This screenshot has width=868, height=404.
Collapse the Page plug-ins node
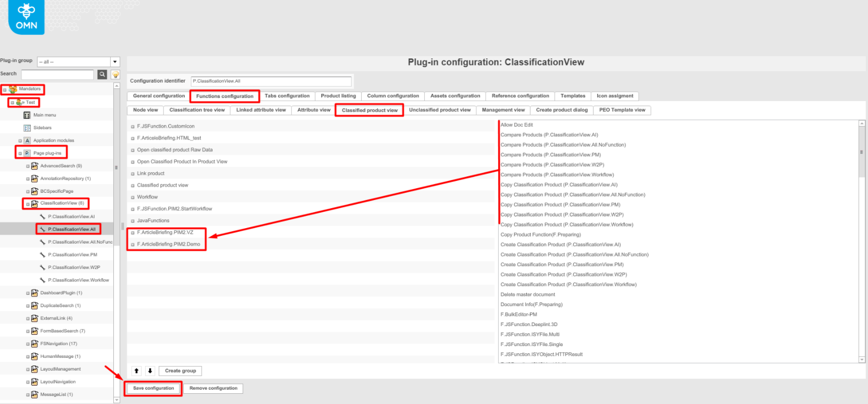click(20, 153)
